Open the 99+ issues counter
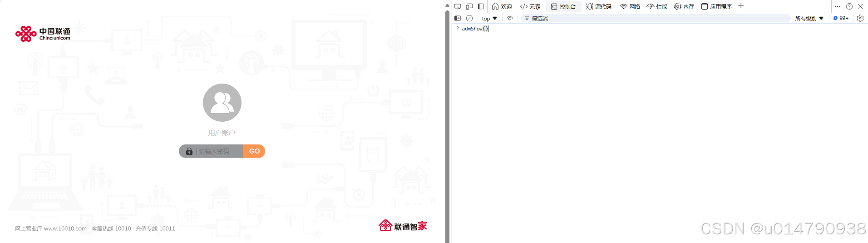This screenshot has width=868, height=243. 841,18
